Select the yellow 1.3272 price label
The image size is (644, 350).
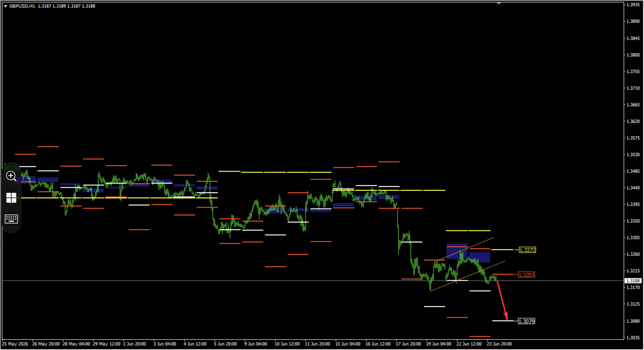tap(528, 250)
